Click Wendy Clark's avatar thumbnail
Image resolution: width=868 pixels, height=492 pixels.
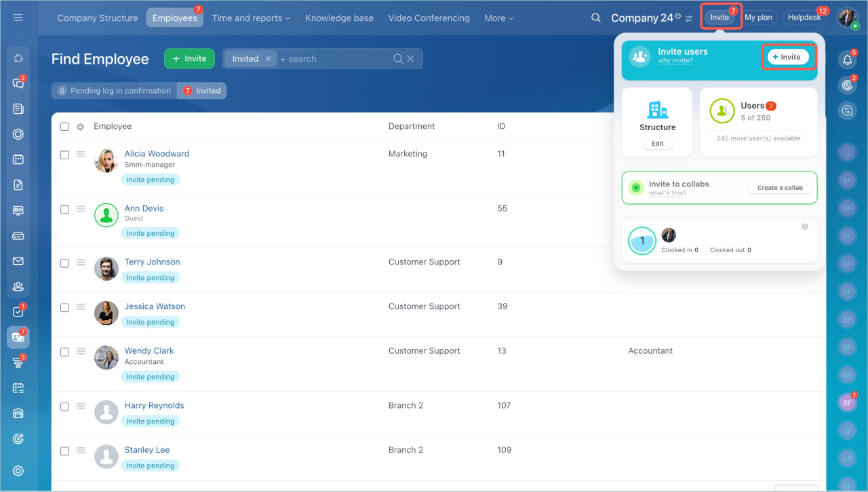(106, 357)
